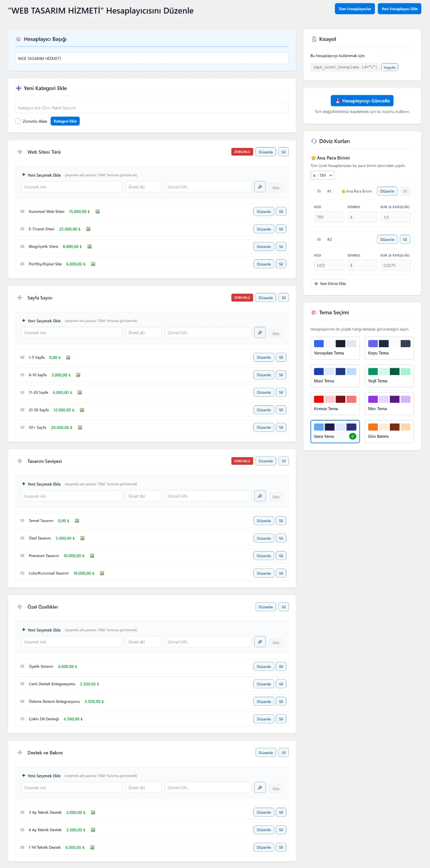Copy the shortcode with Kopyala button
The height and width of the screenshot is (868, 430).
(x=389, y=67)
